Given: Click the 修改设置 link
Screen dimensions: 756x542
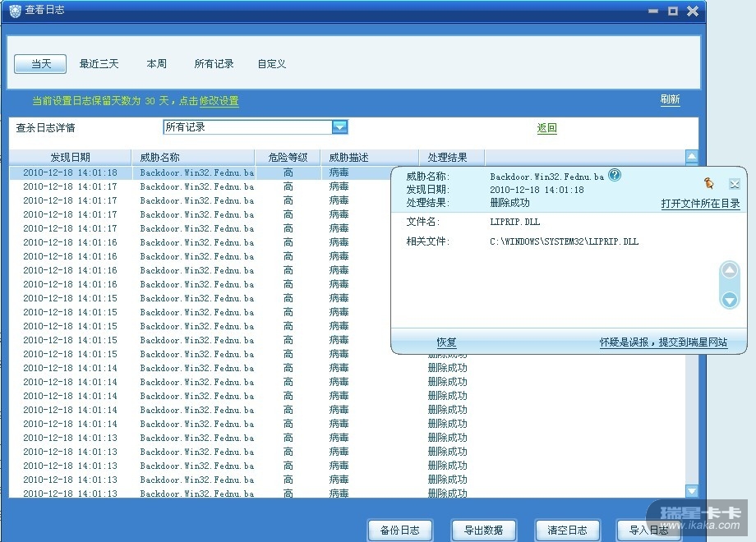Looking at the screenshot, I should (x=219, y=101).
